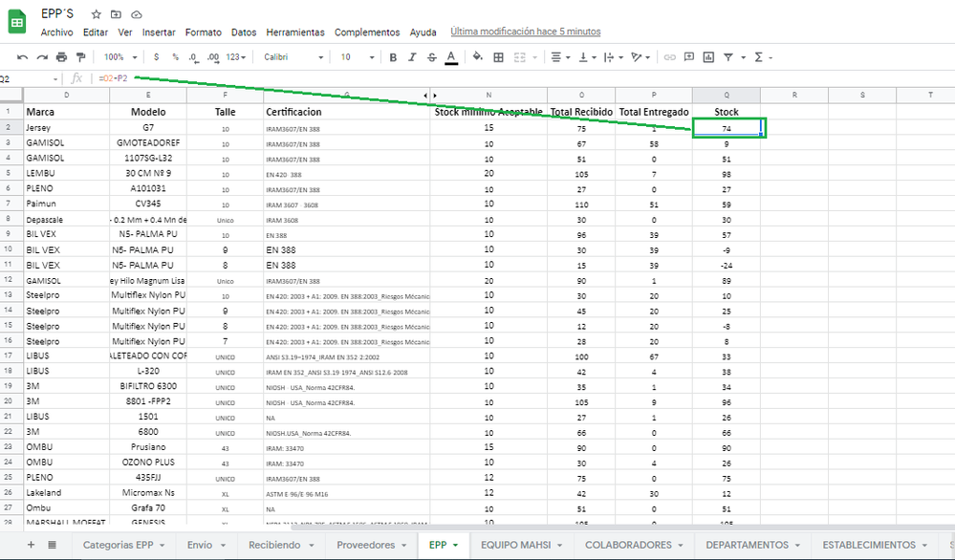Decrease decimal places (.0 button)
955x560 pixels.
tap(193, 57)
